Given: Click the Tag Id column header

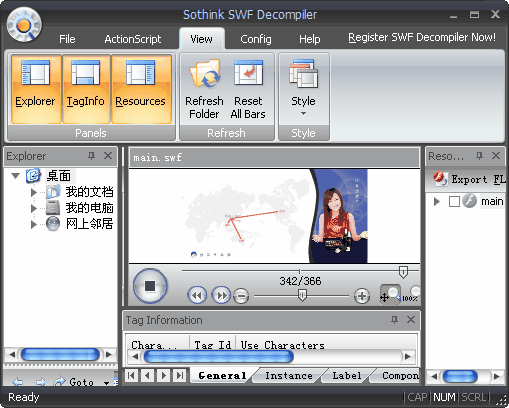Looking at the screenshot, I should tap(213, 345).
